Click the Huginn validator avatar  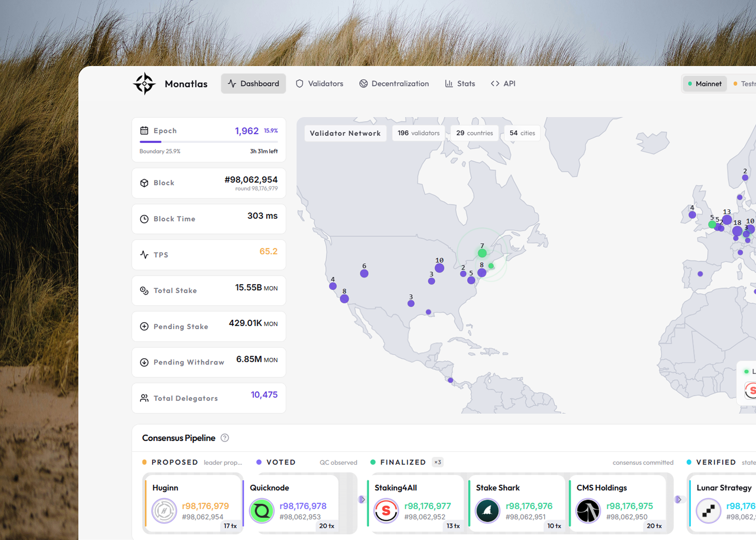point(164,510)
